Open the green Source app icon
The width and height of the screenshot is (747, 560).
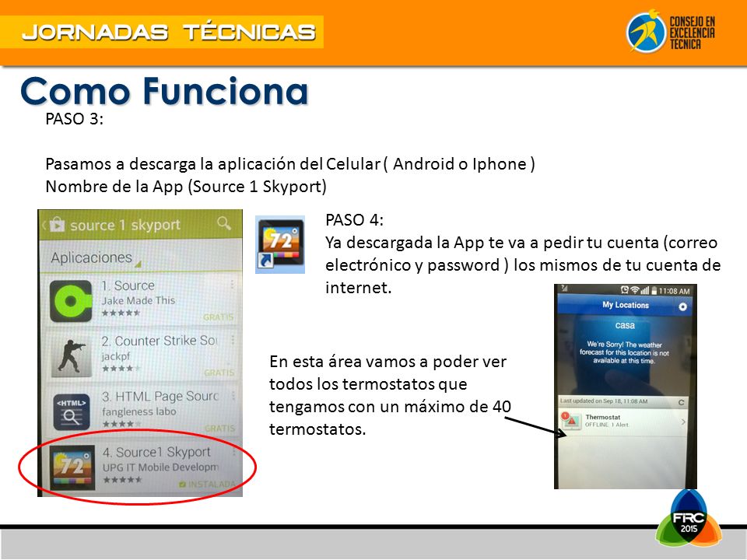pyautogui.click(x=71, y=301)
